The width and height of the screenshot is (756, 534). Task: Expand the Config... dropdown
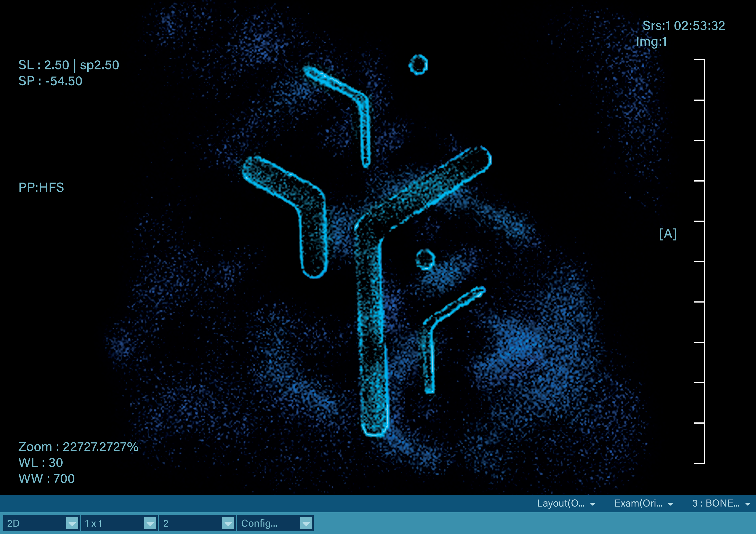tap(306, 523)
